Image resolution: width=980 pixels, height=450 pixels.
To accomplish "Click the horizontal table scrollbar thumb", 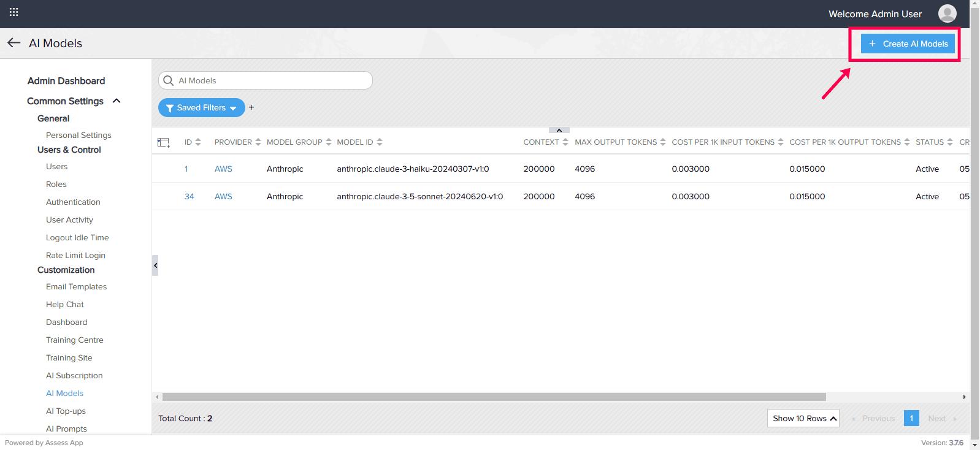I will coord(494,397).
